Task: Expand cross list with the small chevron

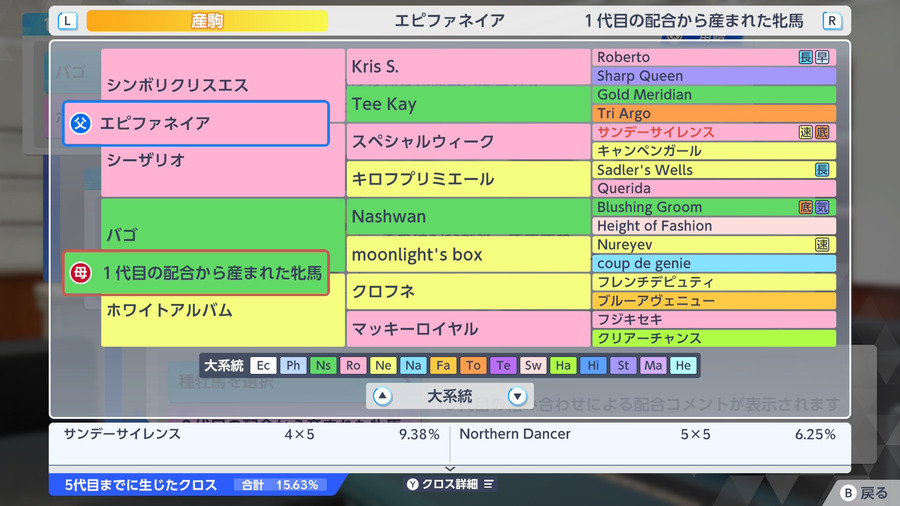Action: pyautogui.click(x=450, y=469)
